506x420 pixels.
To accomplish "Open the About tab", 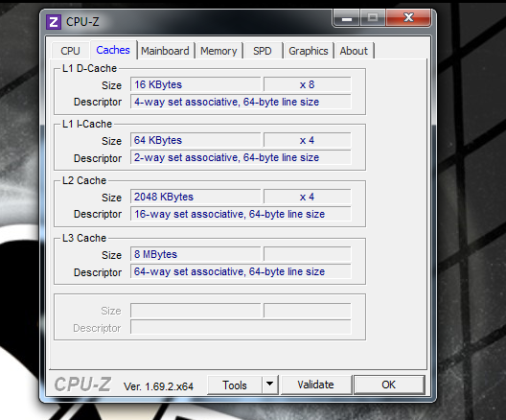I will click(354, 51).
